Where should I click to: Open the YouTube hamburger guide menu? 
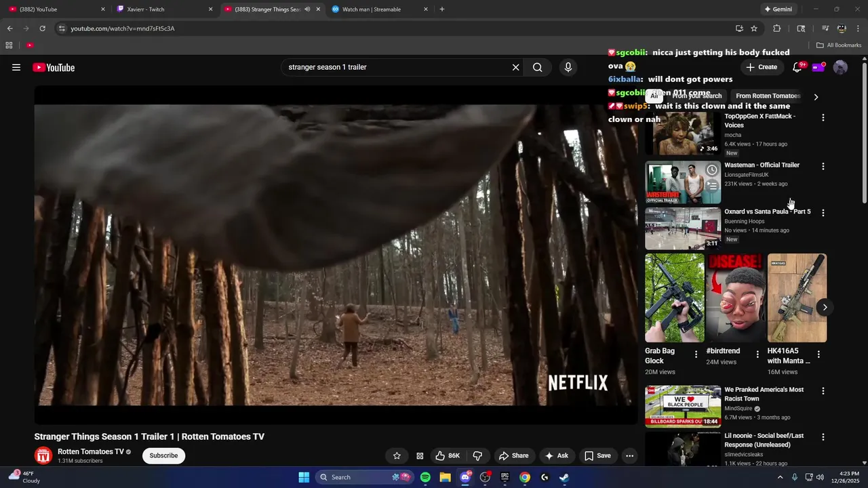click(16, 67)
